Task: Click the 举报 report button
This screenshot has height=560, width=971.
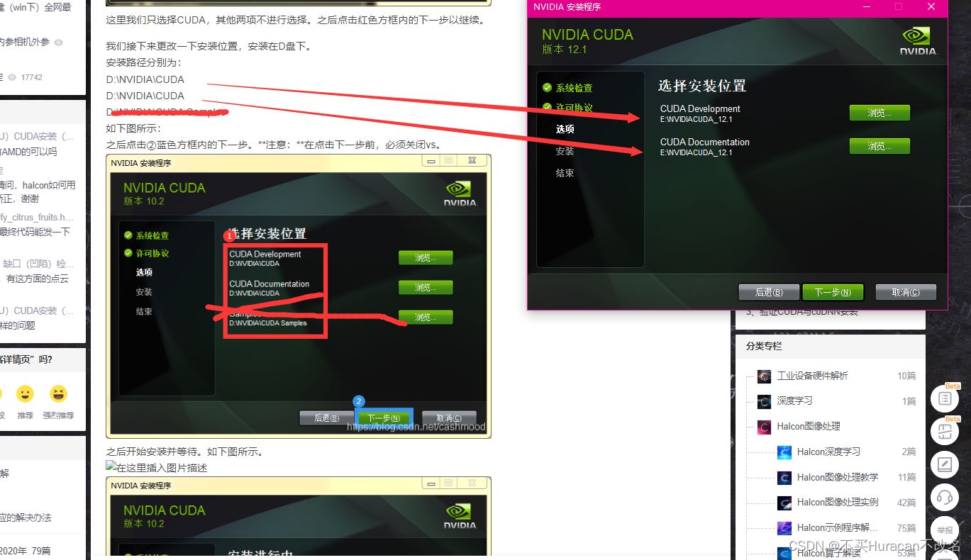Action: coord(945,530)
